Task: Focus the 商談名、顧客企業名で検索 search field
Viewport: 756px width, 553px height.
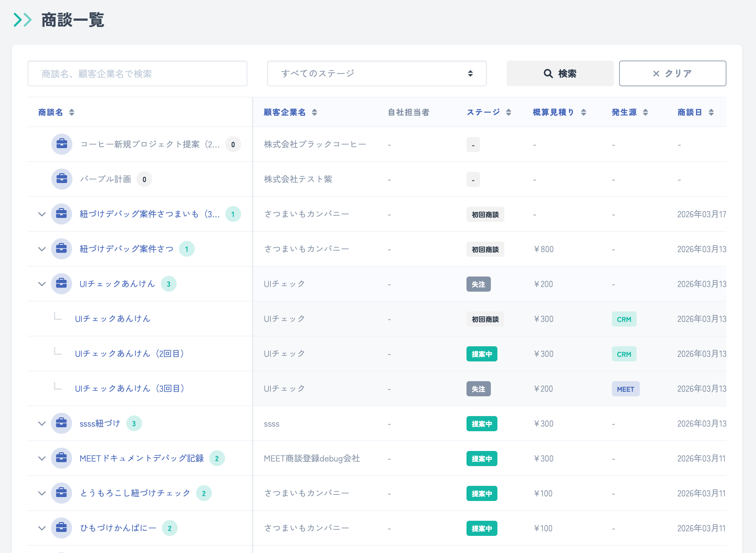Action: pyautogui.click(x=138, y=73)
